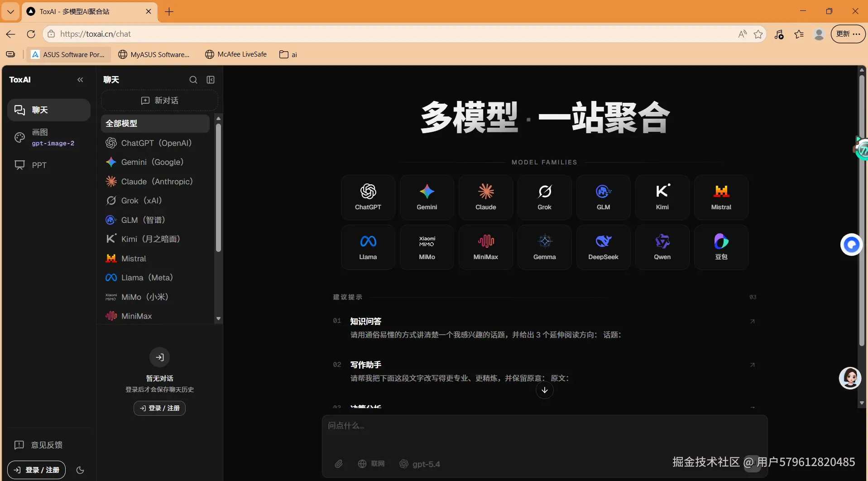Click the scroll-down arrow circle button
Image resolution: width=868 pixels, height=481 pixels.
coord(544,390)
